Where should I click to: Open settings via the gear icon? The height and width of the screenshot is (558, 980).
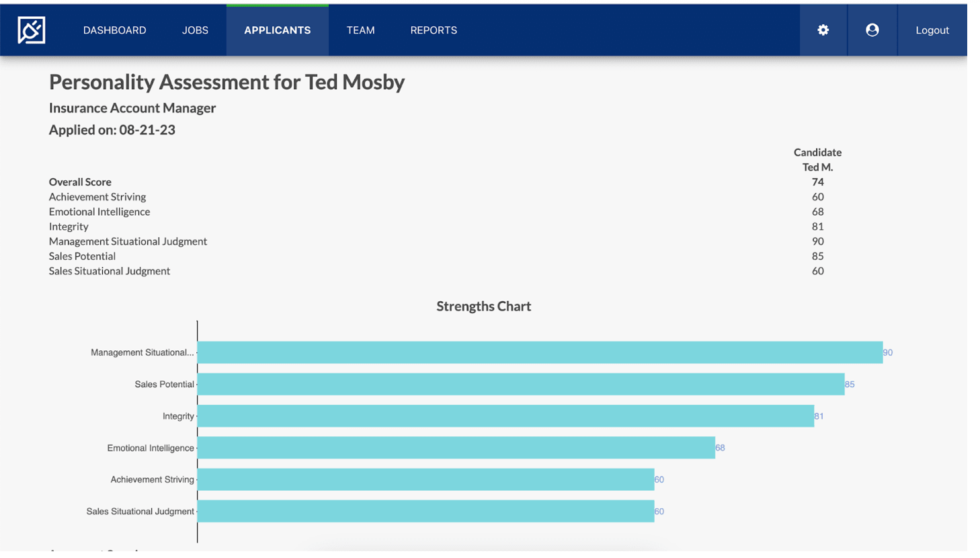tap(823, 30)
